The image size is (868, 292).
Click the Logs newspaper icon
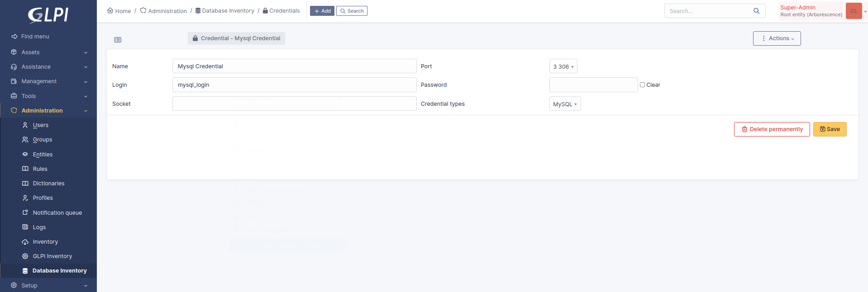[x=25, y=227]
